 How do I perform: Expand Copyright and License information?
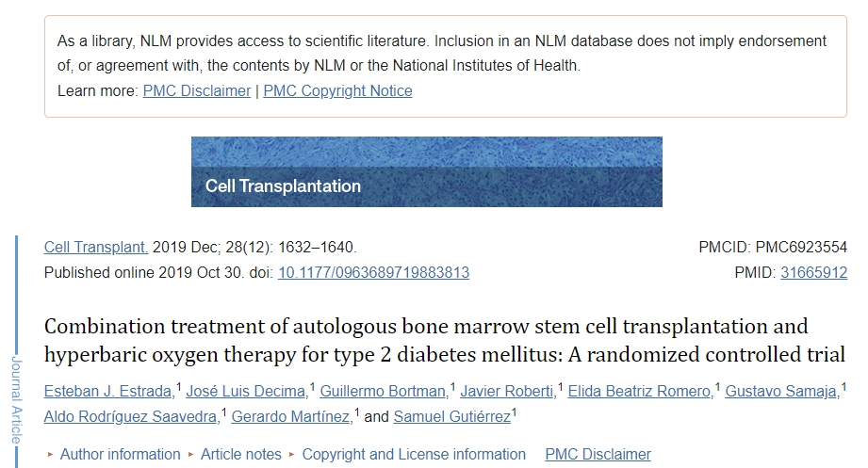click(414, 455)
